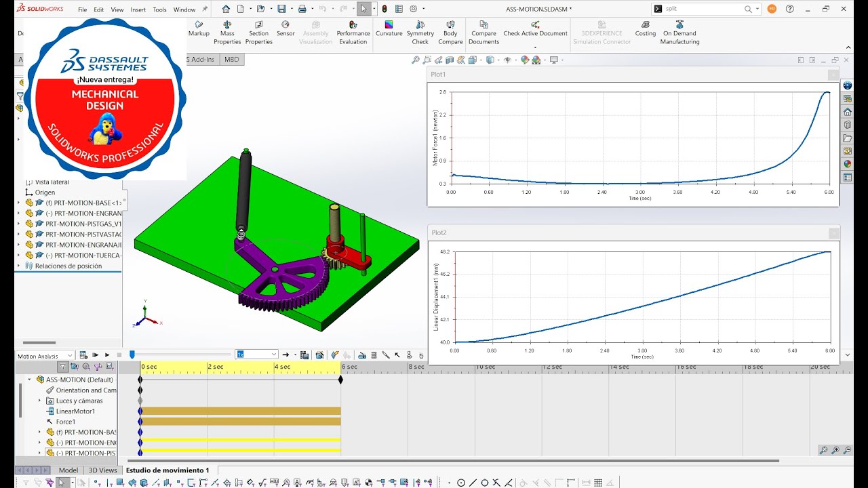868x488 pixels.
Task: Select Force1 in motion tree
Action: 66,422
